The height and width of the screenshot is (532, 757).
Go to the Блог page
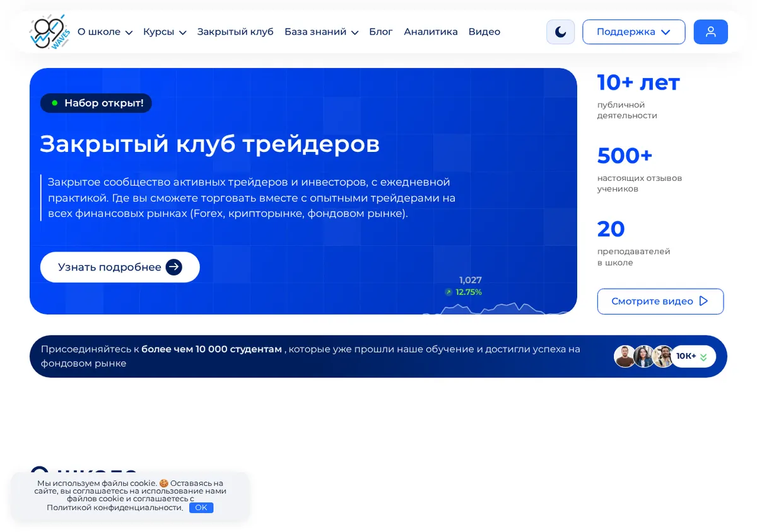pyautogui.click(x=381, y=32)
